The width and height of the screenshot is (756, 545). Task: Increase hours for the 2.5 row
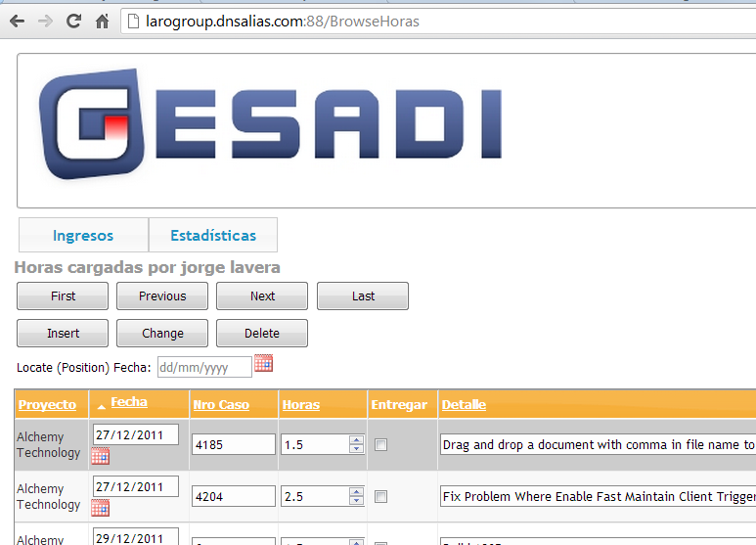click(356, 492)
